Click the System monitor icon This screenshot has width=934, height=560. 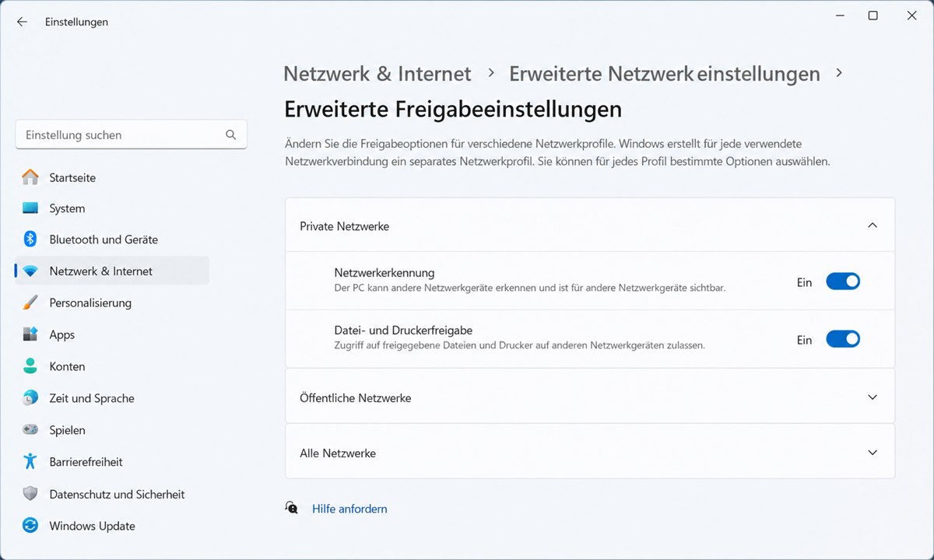point(30,208)
